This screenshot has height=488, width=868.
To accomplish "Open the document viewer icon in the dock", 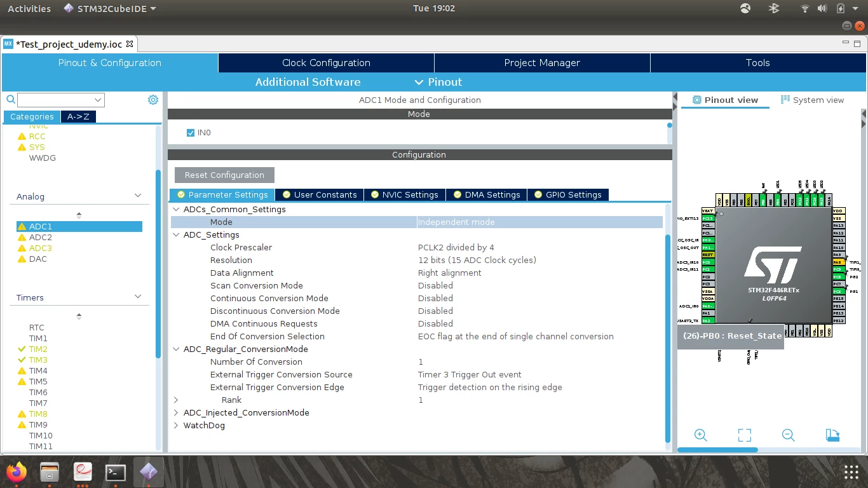I will click(x=83, y=472).
